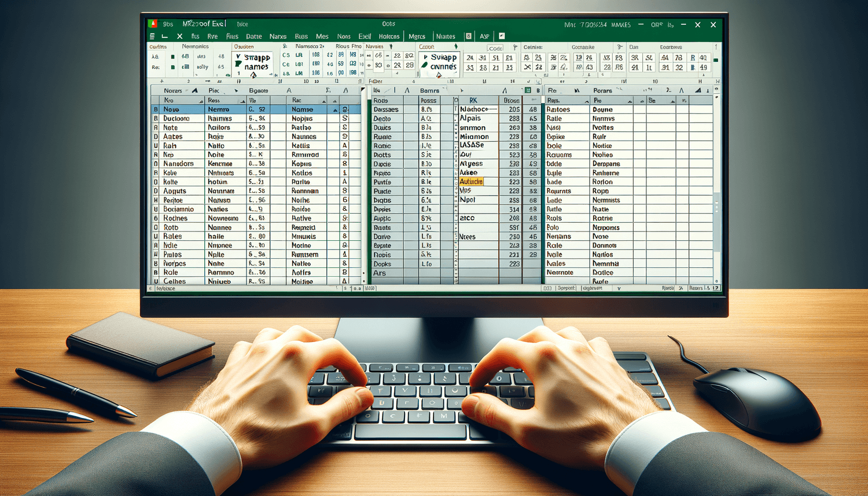Expand the Bamrs header arrow
Screen dimensions: 868x496
[461, 91]
